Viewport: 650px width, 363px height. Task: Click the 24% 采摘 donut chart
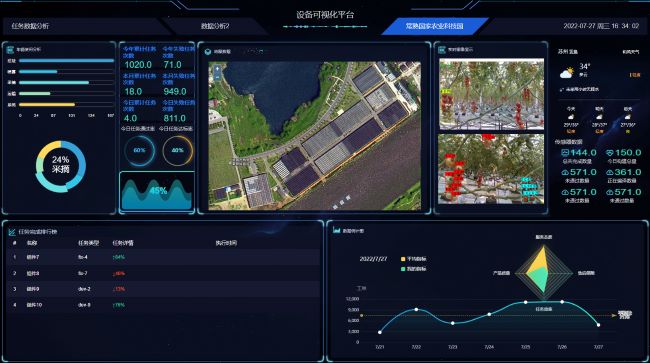coord(61,166)
